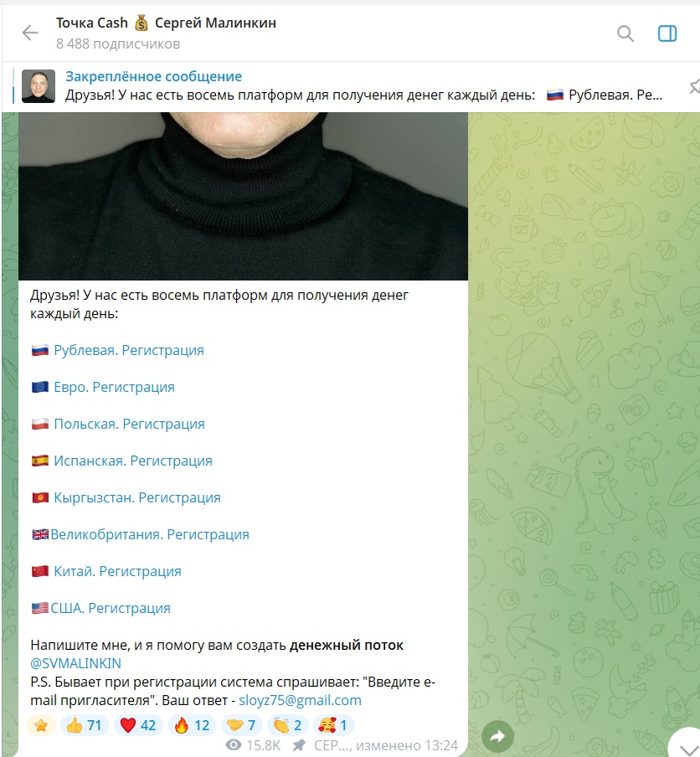Toggle the right sidebar panel icon
The image size is (700, 757).
click(x=667, y=33)
